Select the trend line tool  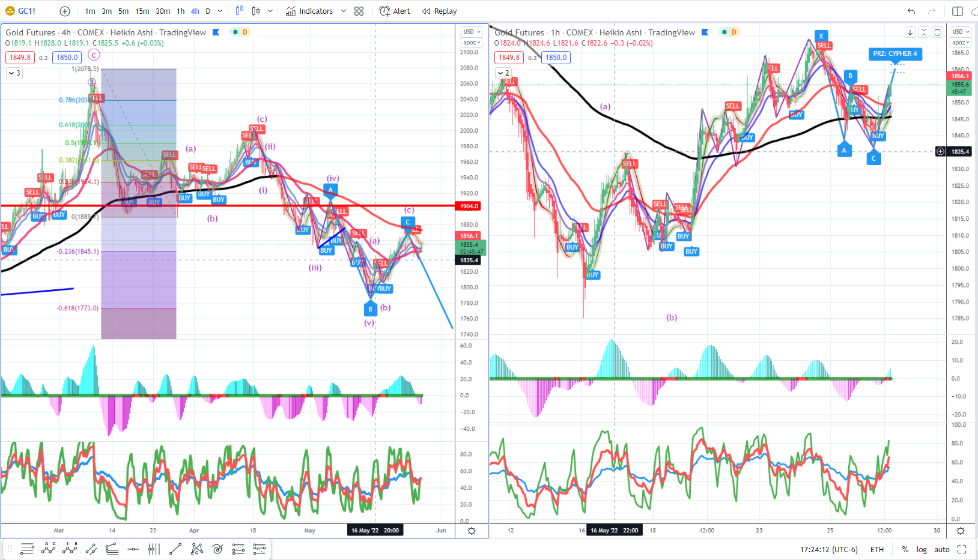point(175,549)
